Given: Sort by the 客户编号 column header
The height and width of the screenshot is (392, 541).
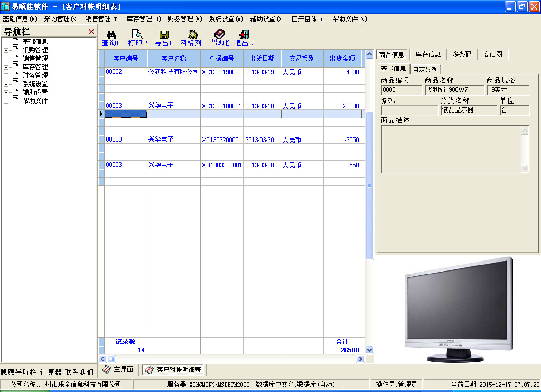Looking at the screenshot, I should coord(126,58).
